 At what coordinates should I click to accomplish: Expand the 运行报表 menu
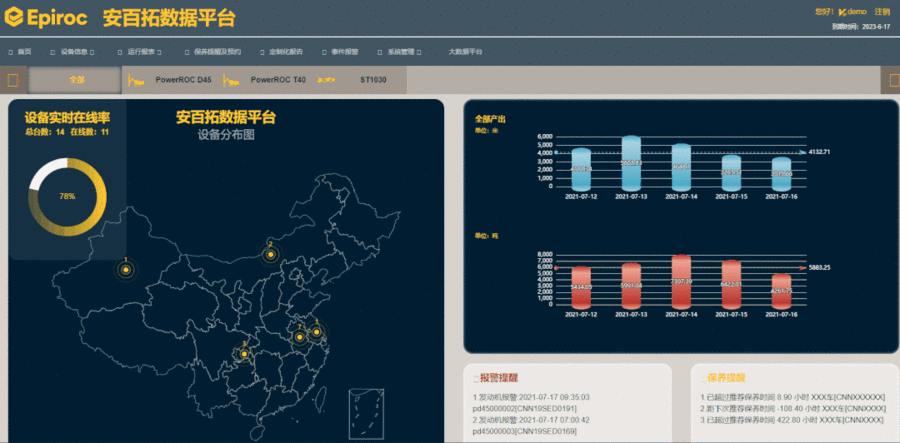[x=142, y=51]
